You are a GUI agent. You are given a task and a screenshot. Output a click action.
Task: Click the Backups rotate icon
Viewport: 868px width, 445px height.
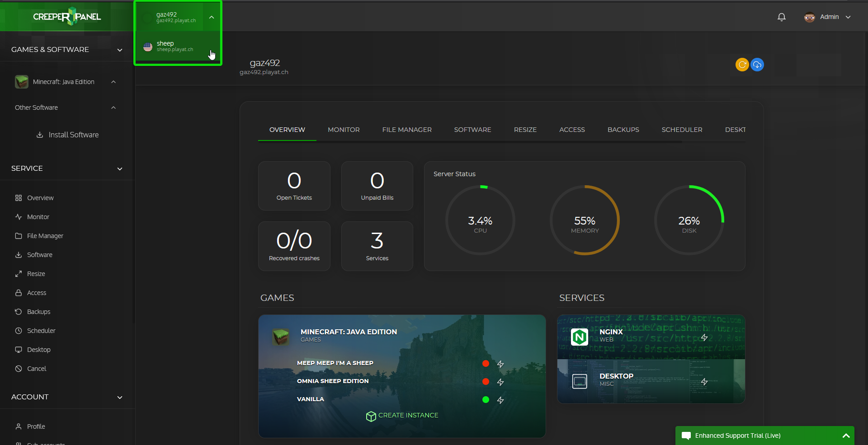[x=19, y=312]
